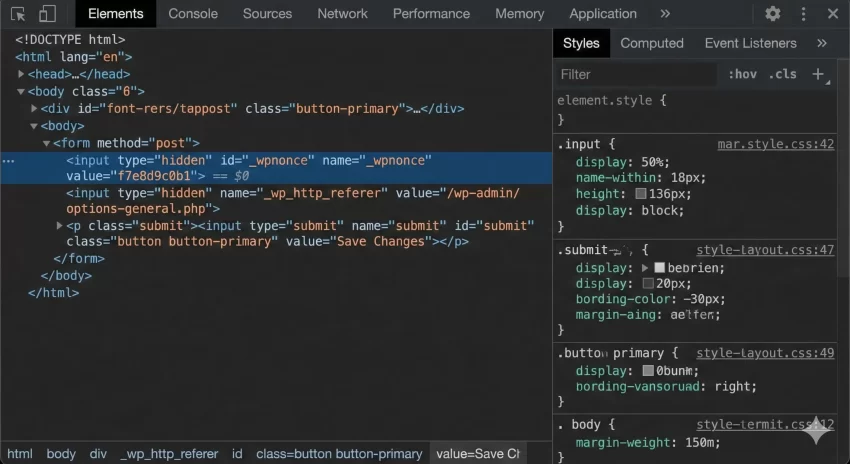Toggle the :hov element state panel
The height and width of the screenshot is (464, 850).
[742, 74]
